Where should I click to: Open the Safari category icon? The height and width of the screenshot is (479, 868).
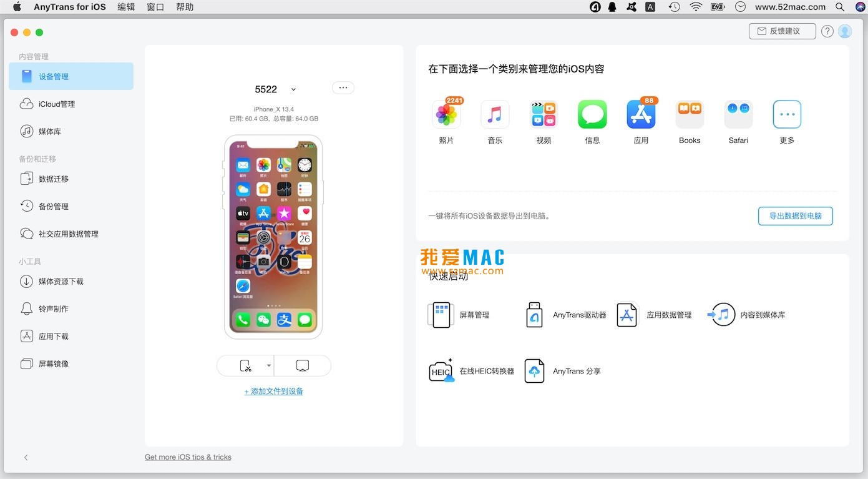(x=738, y=115)
